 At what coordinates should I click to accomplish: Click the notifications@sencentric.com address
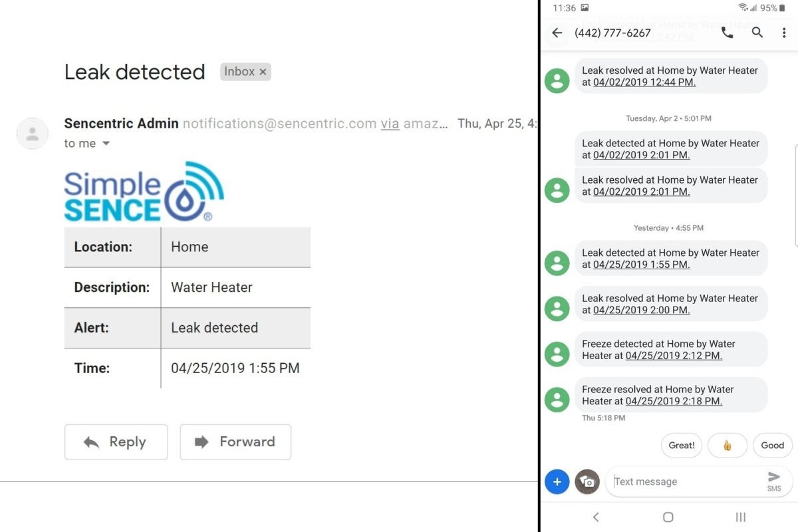(280, 124)
